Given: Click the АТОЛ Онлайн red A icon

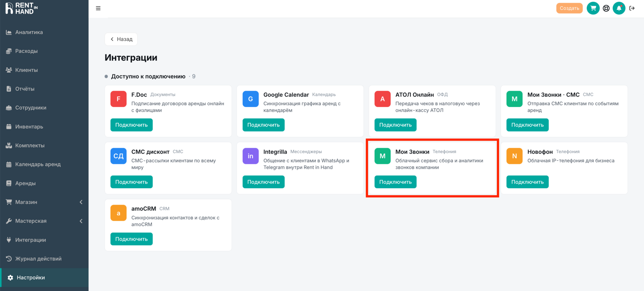Looking at the screenshot, I should (x=383, y=99).
